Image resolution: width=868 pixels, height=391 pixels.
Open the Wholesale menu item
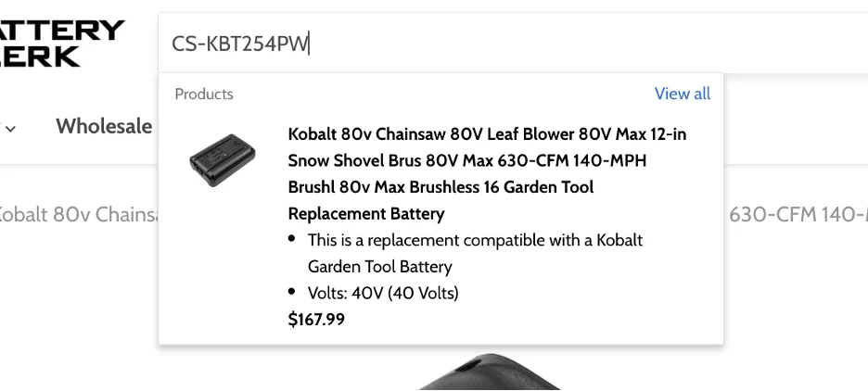[104, 126]
